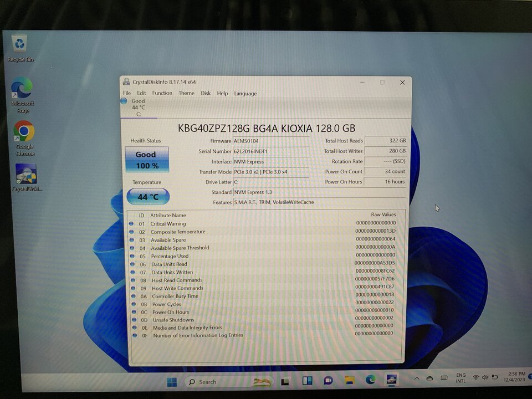This screenshot has width=532, height=399.
Task: Open Task View from the taskbar
Action: point(286,382)
